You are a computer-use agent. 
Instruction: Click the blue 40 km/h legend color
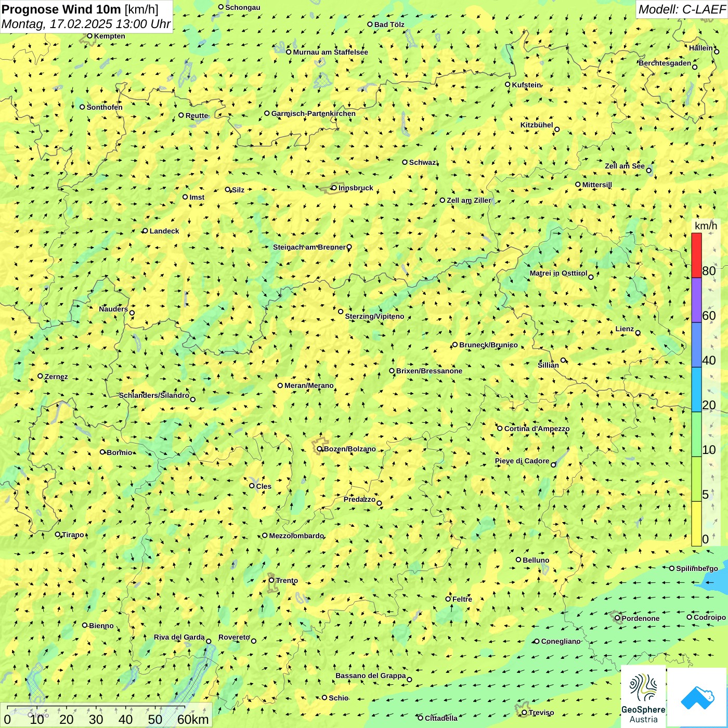[x=696, y=345]
